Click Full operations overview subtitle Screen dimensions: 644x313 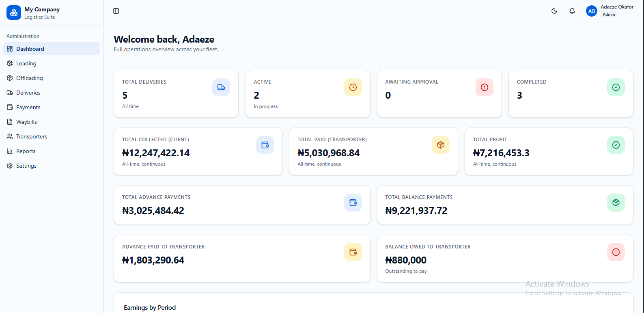pos(166,50)
